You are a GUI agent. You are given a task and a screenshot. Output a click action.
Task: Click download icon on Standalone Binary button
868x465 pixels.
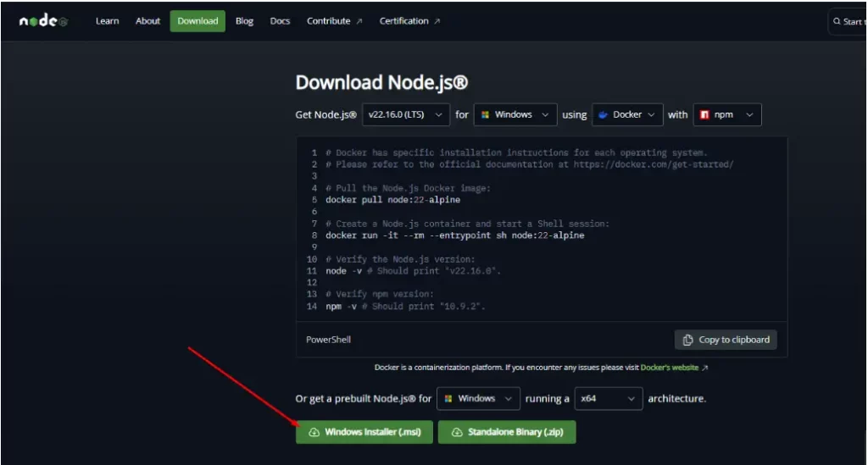point(457,432)
